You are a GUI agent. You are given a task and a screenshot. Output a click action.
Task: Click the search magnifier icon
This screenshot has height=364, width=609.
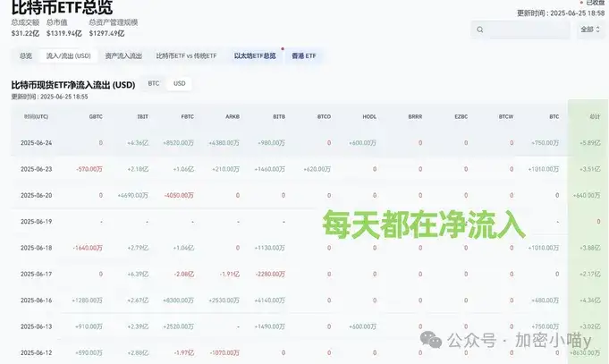click(480, 30)
